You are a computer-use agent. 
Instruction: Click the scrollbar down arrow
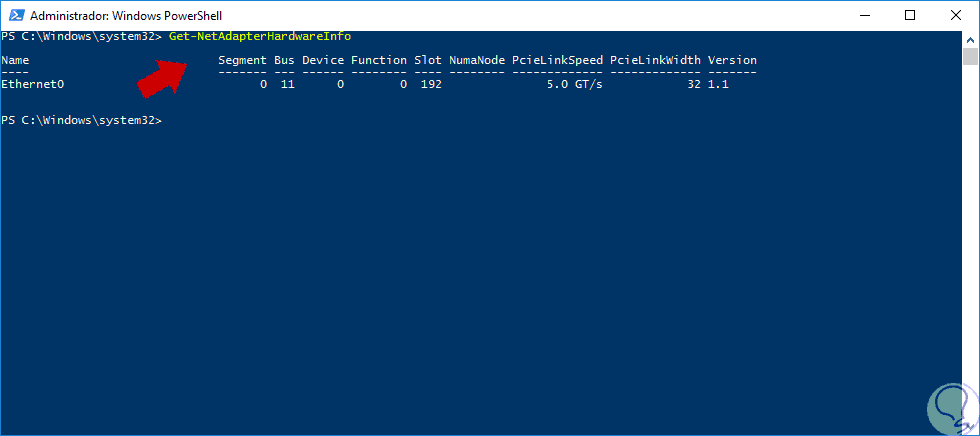click(x=970, y=427)
